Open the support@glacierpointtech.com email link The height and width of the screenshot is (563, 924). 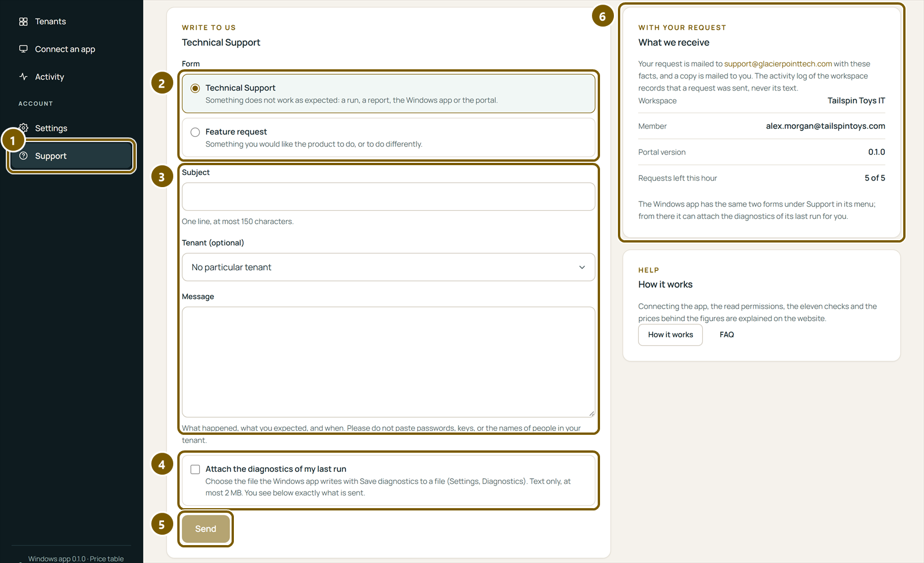click(778, 64)
